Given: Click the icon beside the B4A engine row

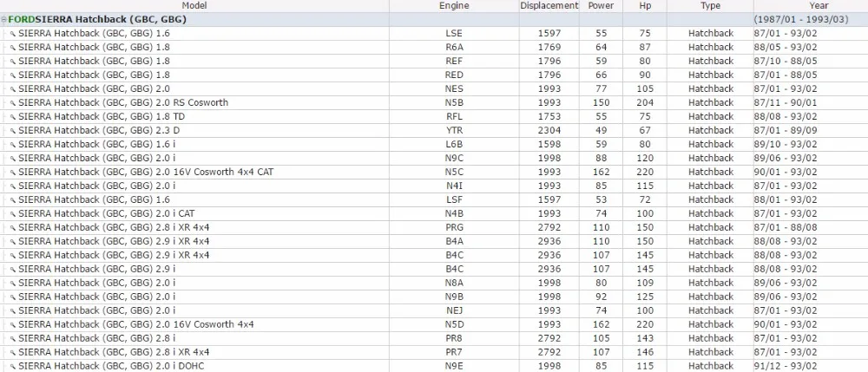Looking at the screenshot, I should point(13,242).
